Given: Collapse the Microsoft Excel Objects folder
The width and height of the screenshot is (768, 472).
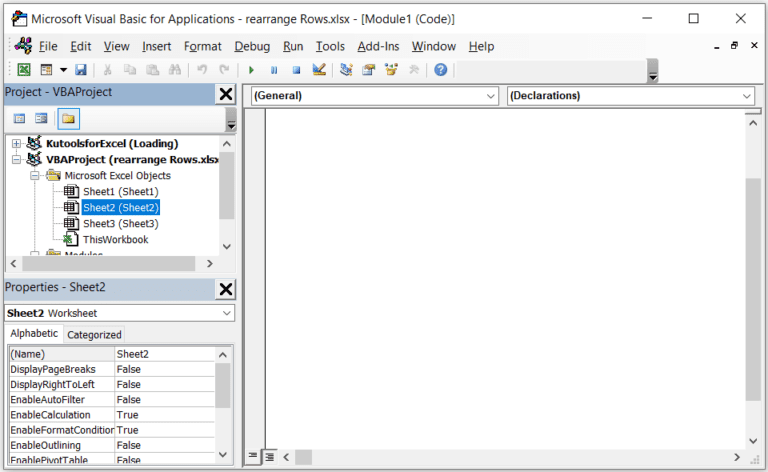Looking at the screenshot, I should tap(35, 176).
